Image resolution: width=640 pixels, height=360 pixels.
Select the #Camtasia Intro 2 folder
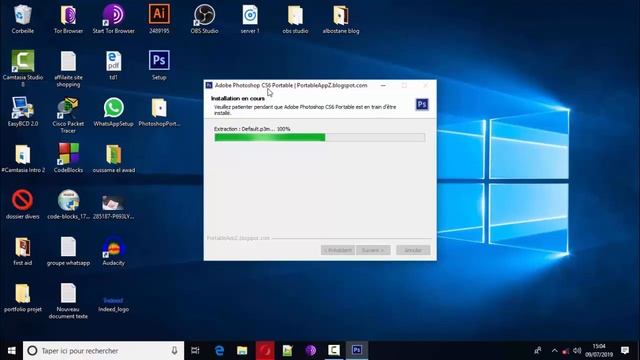pos(22,158)
